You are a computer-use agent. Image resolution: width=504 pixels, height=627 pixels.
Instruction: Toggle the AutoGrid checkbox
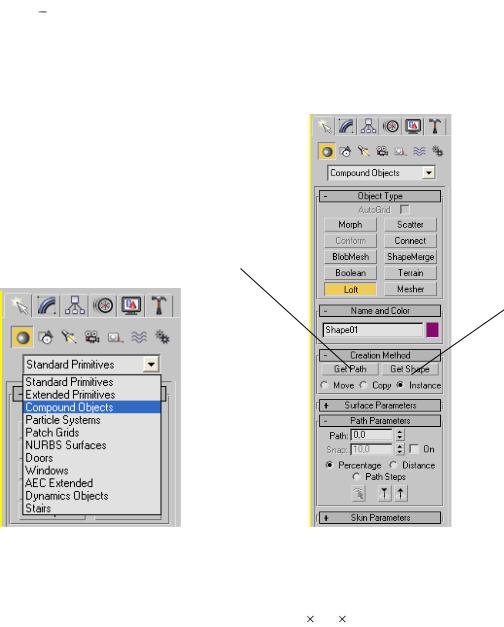pyautogui.click(x=404, y=210)
